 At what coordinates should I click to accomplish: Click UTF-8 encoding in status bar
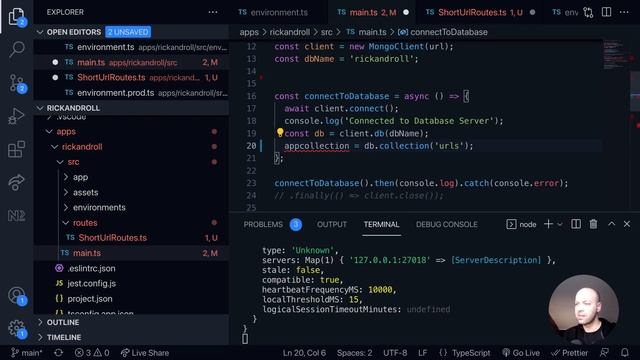tap(395, 353)
